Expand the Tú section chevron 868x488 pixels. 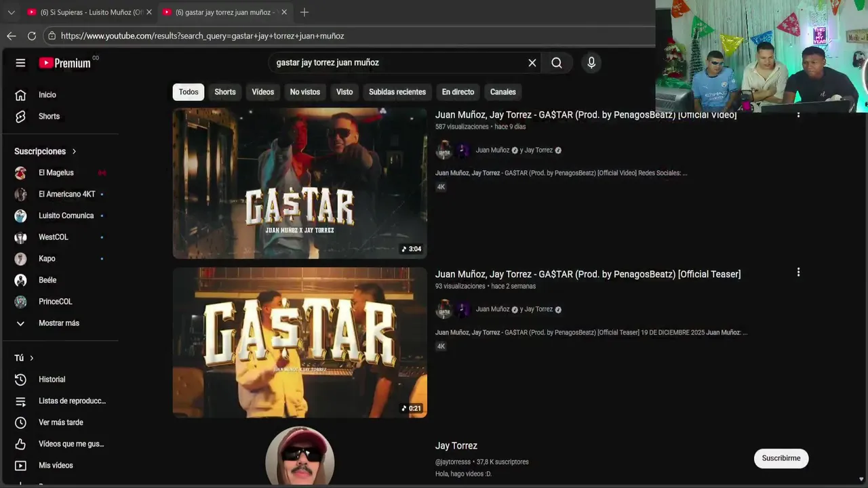pyautogui.click(x=31, y=358)
